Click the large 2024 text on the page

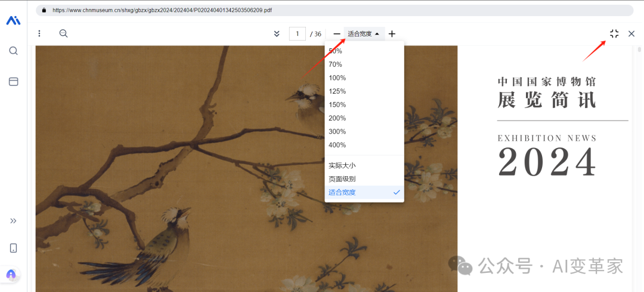coord(547,162)
